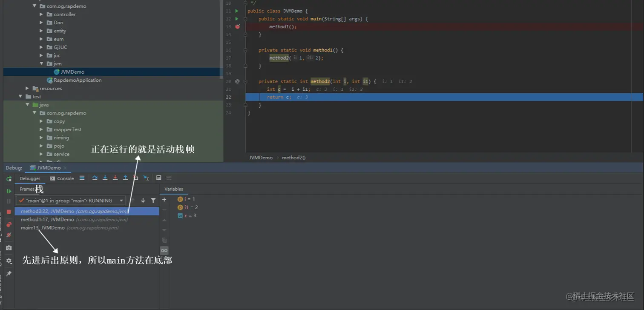The width and height of the screenshot is (644, 310).
Task: Expand the resources folder
Action: point(27,88)
